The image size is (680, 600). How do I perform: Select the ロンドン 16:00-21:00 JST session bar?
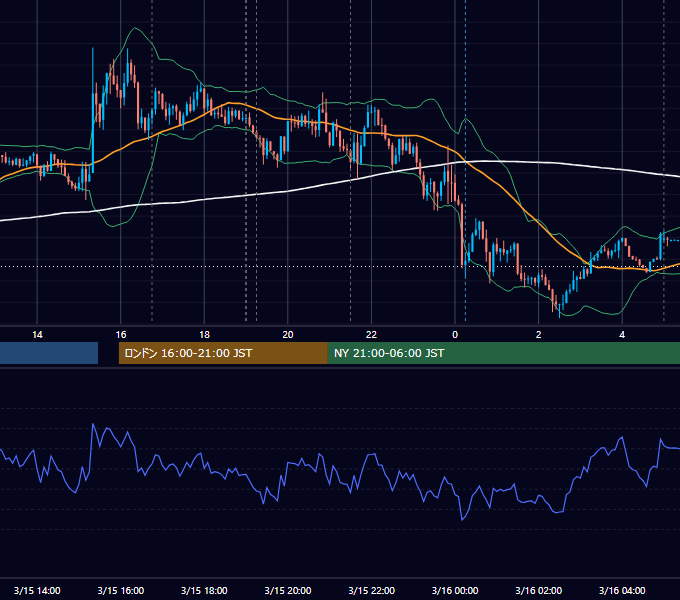click(223, 353)
